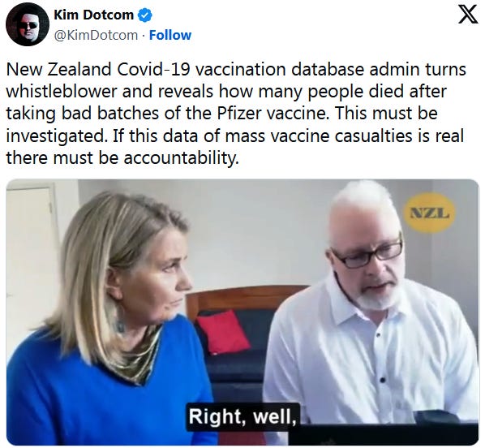The height and width of the screenshot is (448, 485).
Task: Click the wooden headboard behind the couch
Action: (241, 297)
